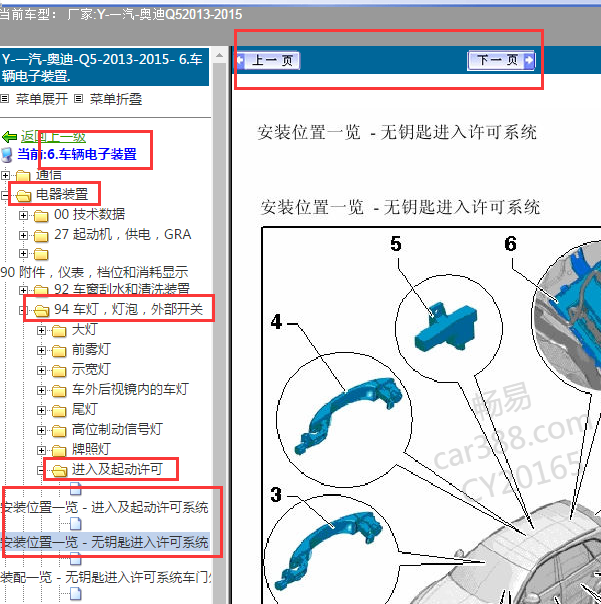Click the collapse-all icon beside 菜单折叠
Image resolution: width=601 pixels, height=604 pixels.
coord(78,99)
